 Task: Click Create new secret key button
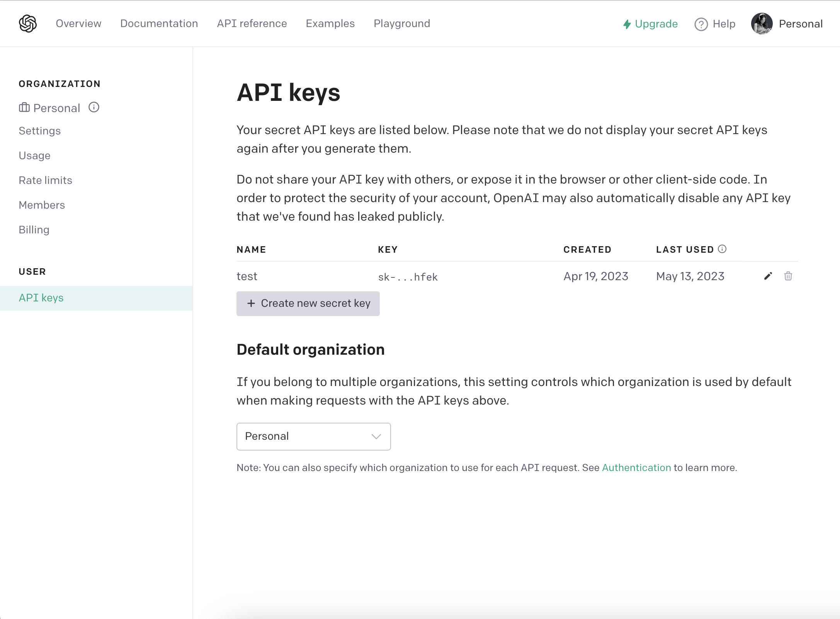point(308,303)
